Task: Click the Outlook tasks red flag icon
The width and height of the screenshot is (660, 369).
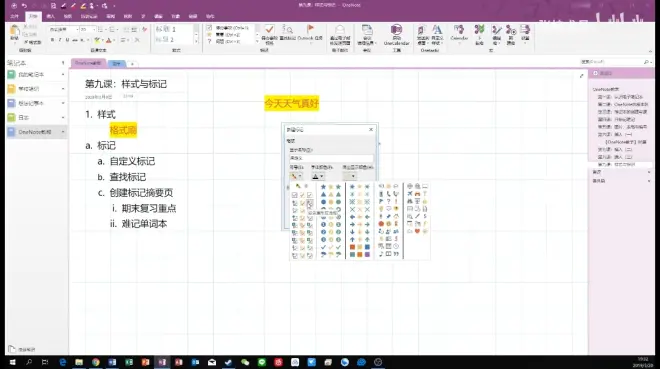Action: (310, 29)
